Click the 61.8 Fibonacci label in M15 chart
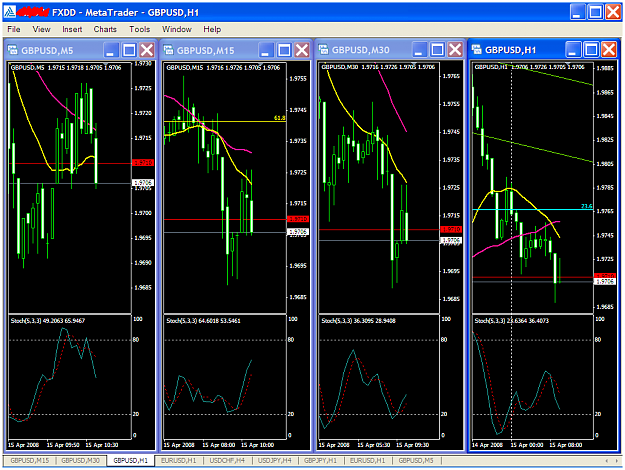Viewport: 625px width, 470px height. (x=280, y=118)
